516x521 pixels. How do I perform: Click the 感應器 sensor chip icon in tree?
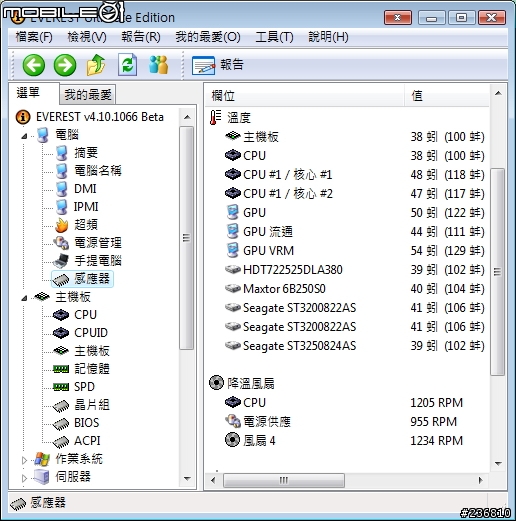click(x=61, y=279)
